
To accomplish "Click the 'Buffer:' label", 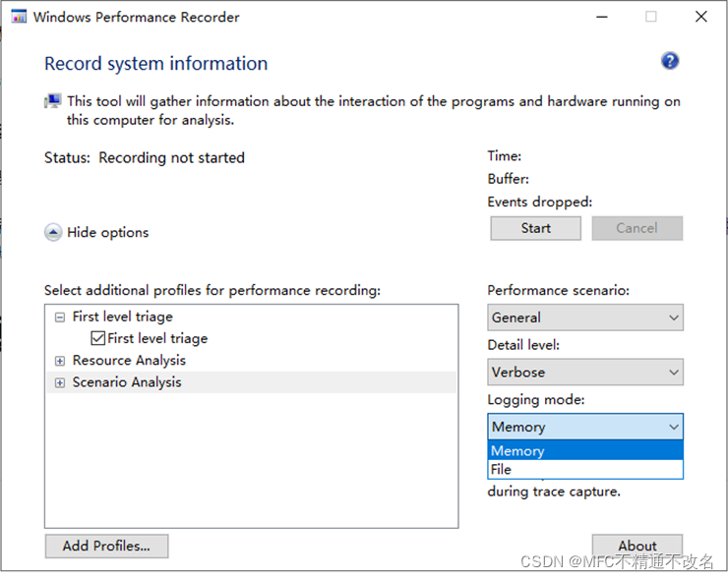I will pyautogui.click(x=509, y=179).
